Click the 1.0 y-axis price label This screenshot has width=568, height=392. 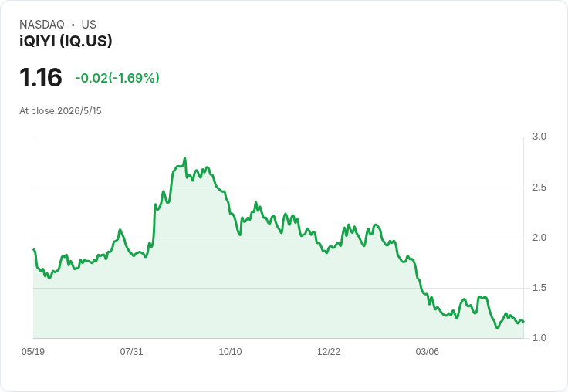pyautogui.click(x=539, y=338)
